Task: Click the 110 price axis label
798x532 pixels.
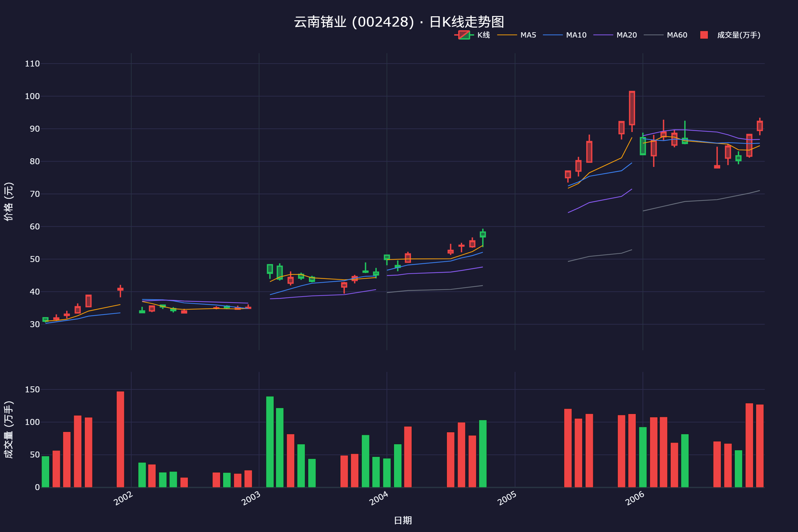Action: (32, 64)
